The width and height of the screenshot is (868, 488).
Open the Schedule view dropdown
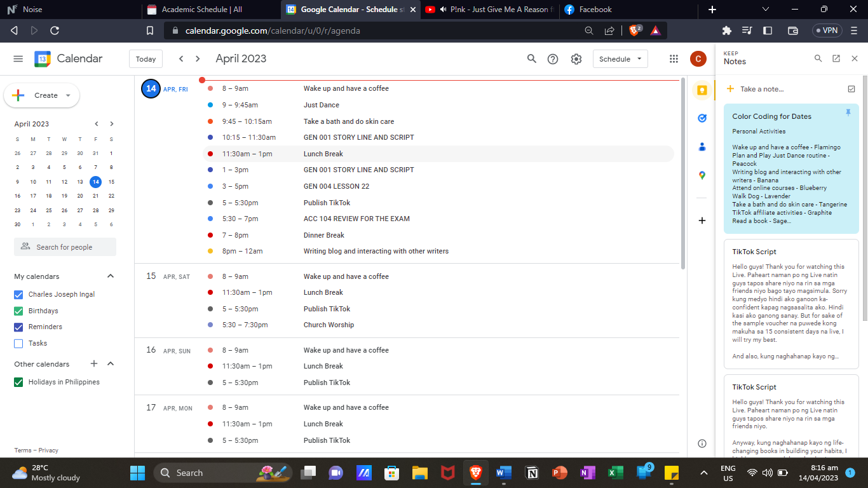tap(620, 59)
